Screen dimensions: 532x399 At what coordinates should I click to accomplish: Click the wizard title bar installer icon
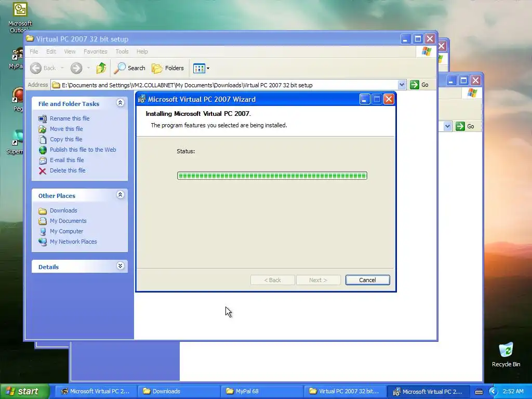pos(142,99)
